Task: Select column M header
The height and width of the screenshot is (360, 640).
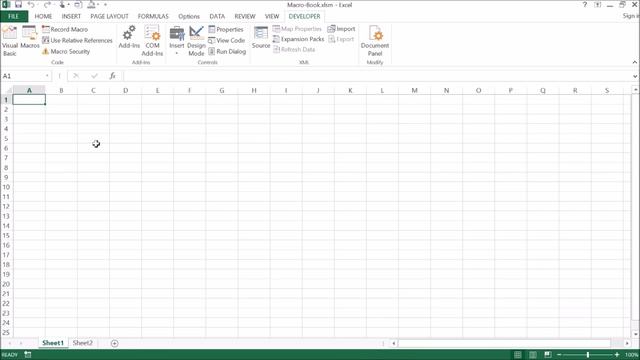Action: (414, 90)
